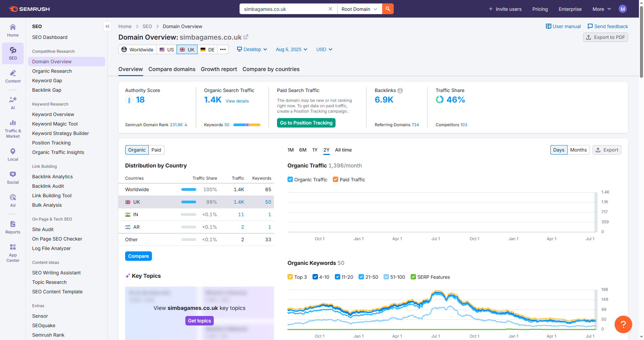The height and width of the screenshot is (340, 644).
Task: Click the orange help question bubble
Action: point(623,324)
